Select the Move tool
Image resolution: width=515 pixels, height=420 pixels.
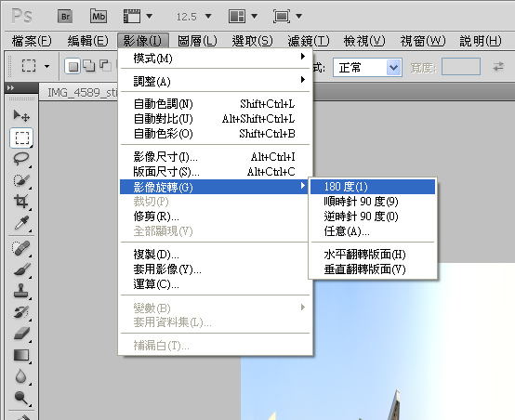(x=21, y=115)
